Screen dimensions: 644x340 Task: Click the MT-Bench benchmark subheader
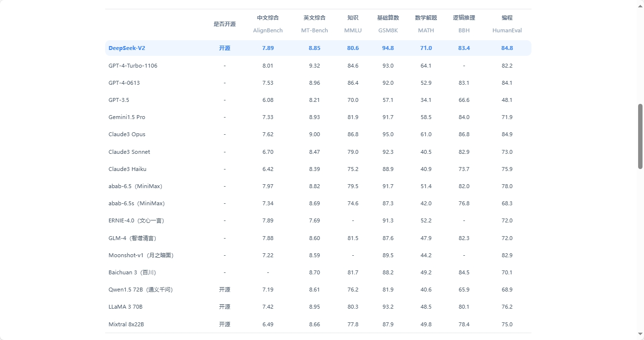[314, 30]
